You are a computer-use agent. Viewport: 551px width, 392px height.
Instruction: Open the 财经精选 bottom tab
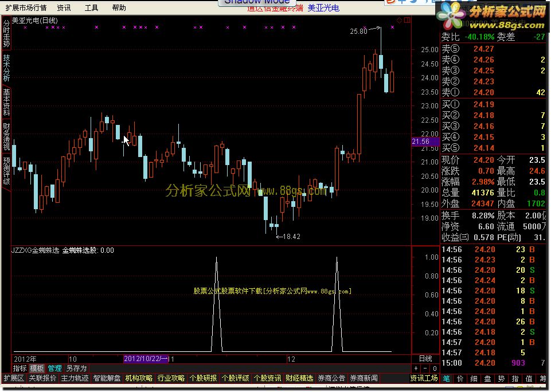point(299,378)
